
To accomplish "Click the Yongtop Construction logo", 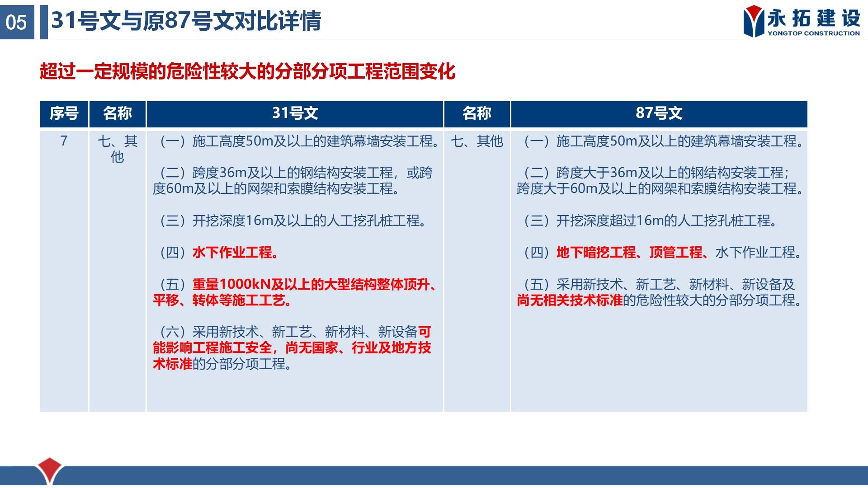I will 802,21.
